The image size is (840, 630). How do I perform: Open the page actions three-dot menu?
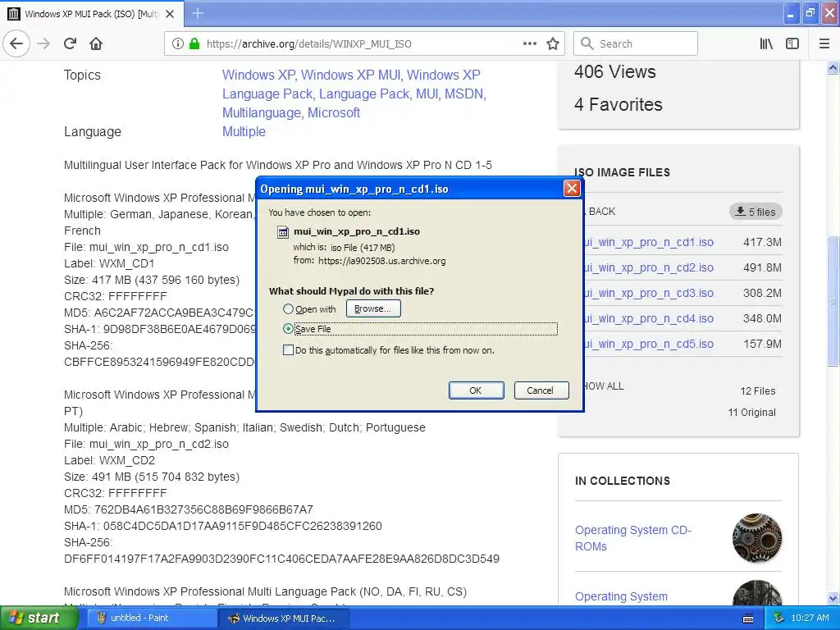coord(530,44)
